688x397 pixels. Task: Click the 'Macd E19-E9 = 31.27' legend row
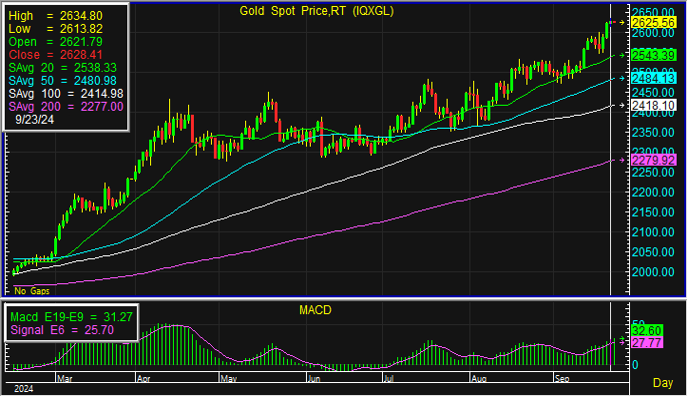coord(71,317)
